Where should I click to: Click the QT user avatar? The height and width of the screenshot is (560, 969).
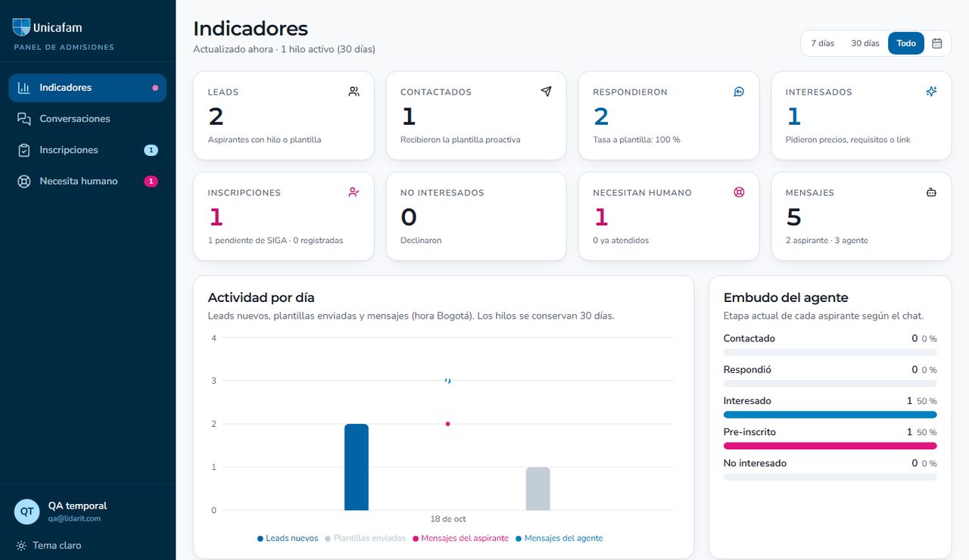click(26, 512)
